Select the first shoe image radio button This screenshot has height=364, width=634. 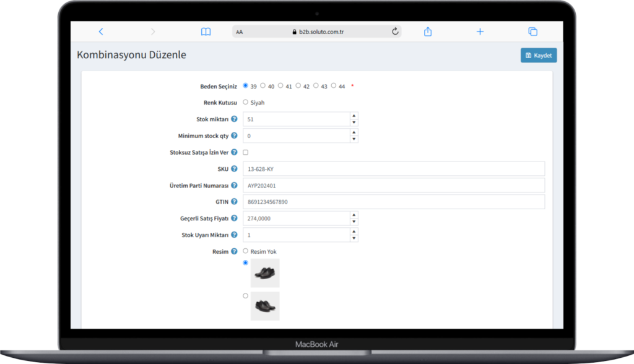[x=245, y=263]
